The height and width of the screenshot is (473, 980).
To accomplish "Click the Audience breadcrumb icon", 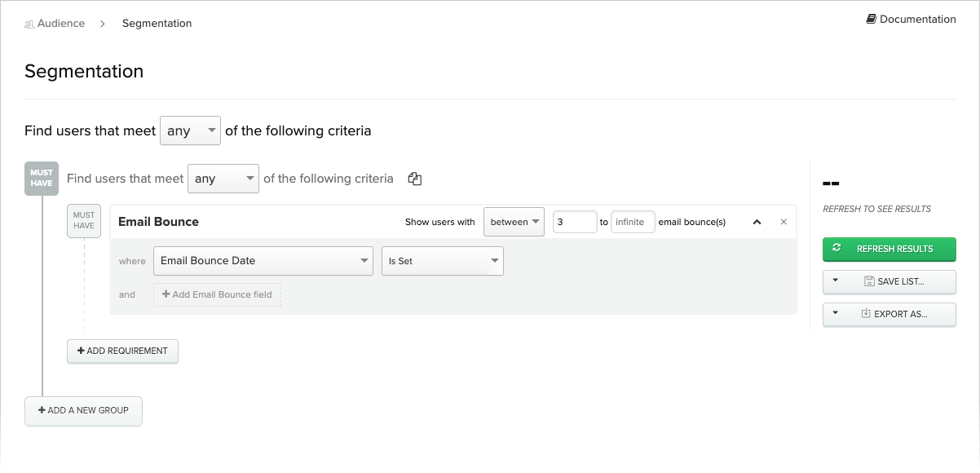I will point(29,24).
